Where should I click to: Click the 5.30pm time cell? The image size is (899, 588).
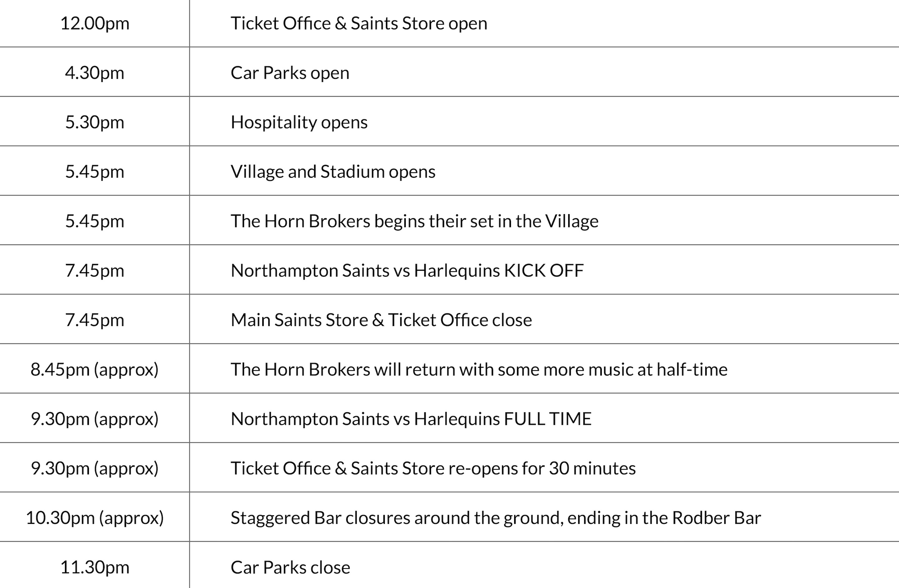click(95, 122)
